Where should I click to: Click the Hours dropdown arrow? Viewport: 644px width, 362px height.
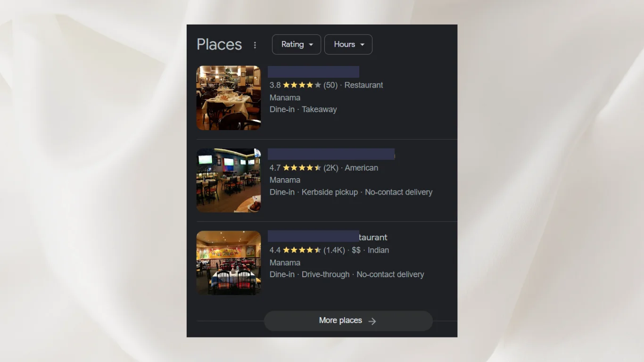click(362, 45)
